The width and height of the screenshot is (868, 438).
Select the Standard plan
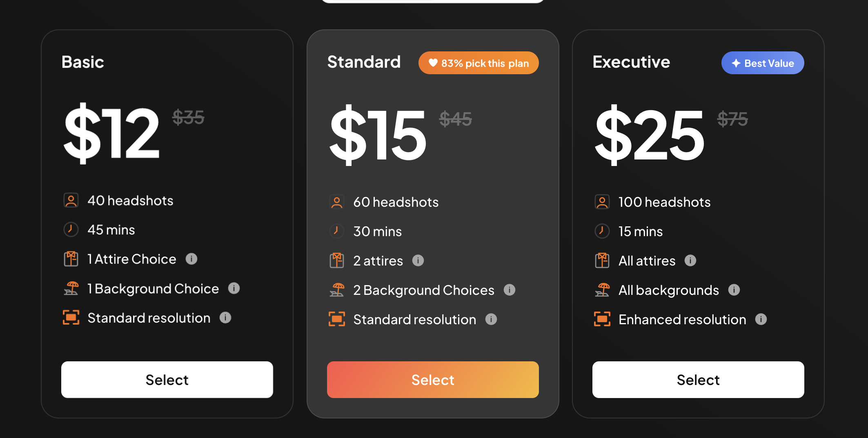(x=433, y=380)
